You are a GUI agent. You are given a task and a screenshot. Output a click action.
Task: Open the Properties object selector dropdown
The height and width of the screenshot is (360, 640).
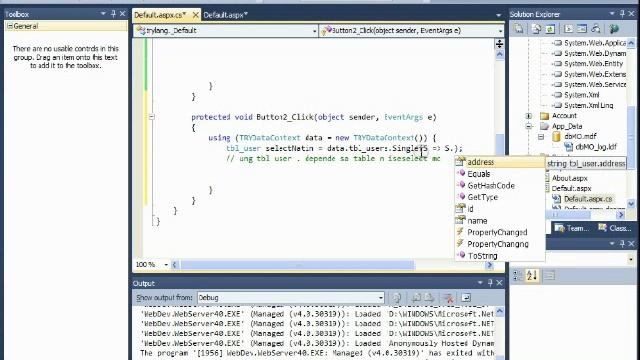[x=631, y=259]
